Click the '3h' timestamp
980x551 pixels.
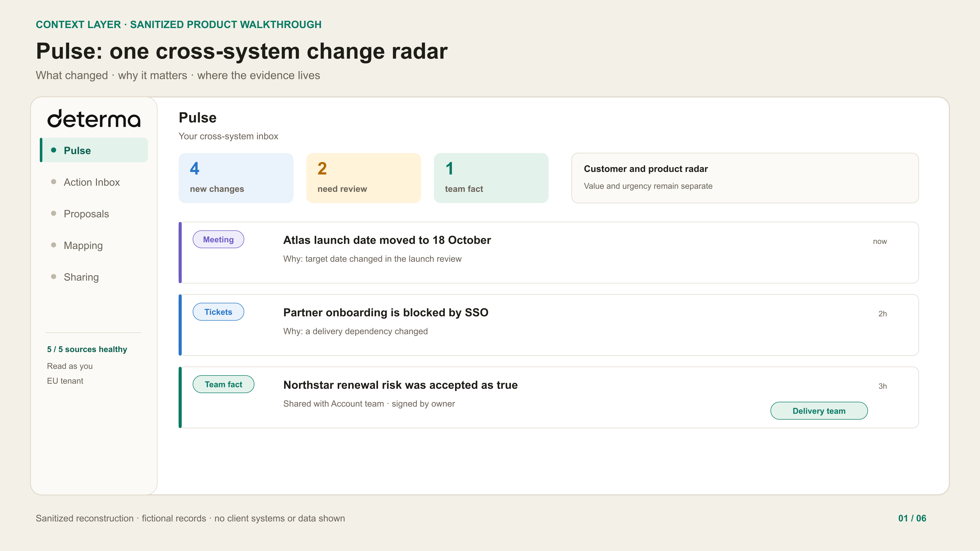tap(882, 386)
